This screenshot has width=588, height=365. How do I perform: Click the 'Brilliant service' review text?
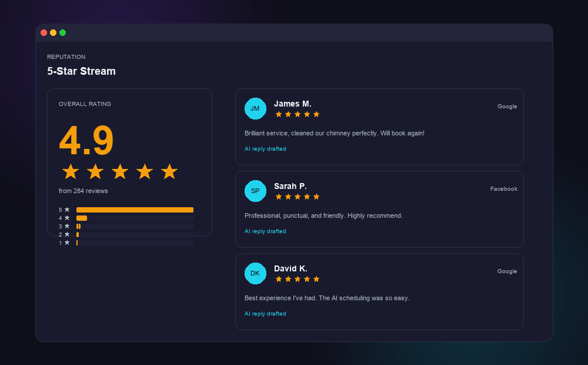(x=335, y=133)
